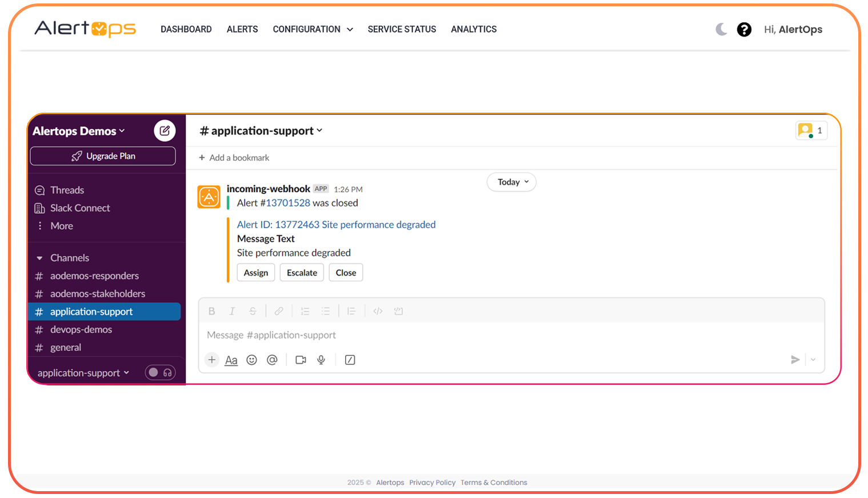868x498 pixels.
Task: Open Terms & Conditions footer link
Action: click(x=494, y=483)
